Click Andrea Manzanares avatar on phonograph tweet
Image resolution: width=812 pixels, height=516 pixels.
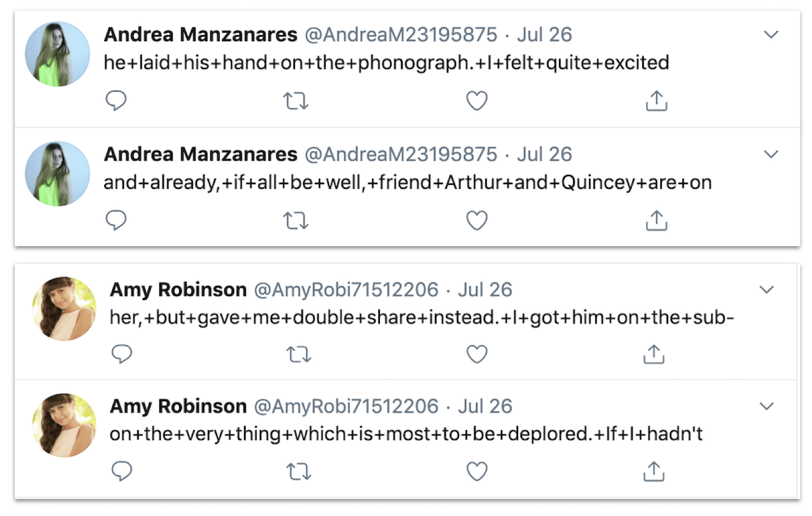click(57, 54)
